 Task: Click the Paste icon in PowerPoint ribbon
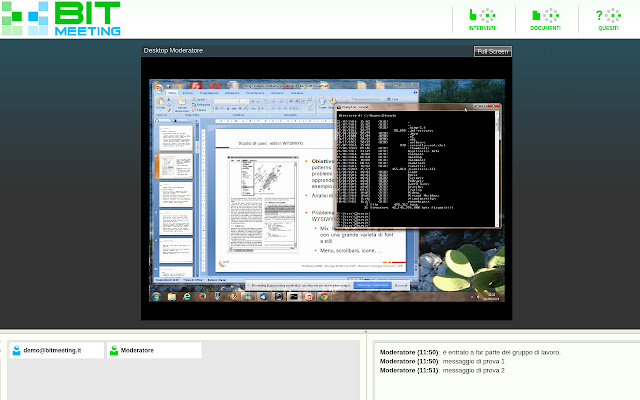(160, 103)
